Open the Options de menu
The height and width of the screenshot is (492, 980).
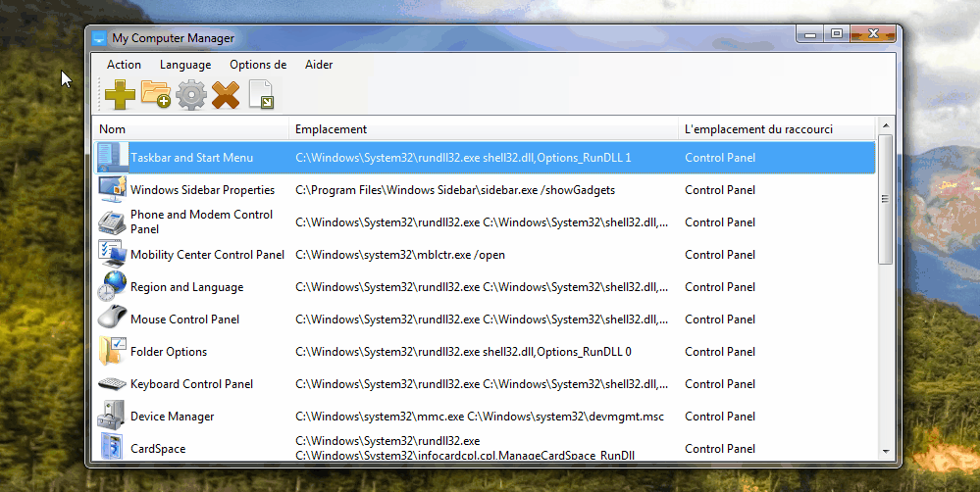point(258,65)
